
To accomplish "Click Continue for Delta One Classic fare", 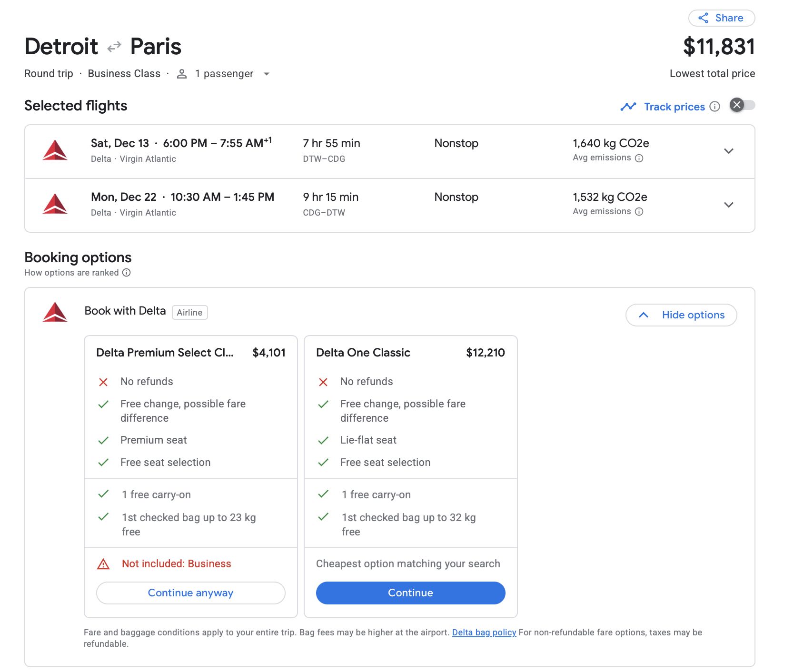I will pos(410,593).
